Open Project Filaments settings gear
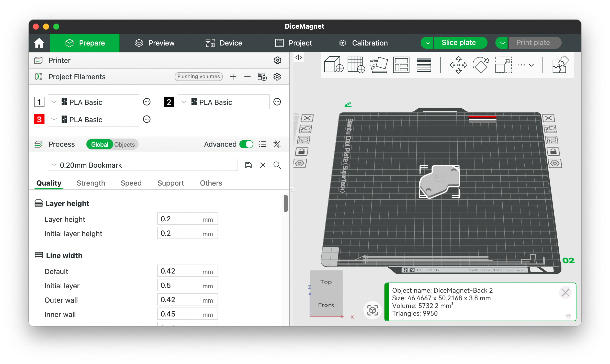This screenshot has height=364, width=610. (277, 77)
